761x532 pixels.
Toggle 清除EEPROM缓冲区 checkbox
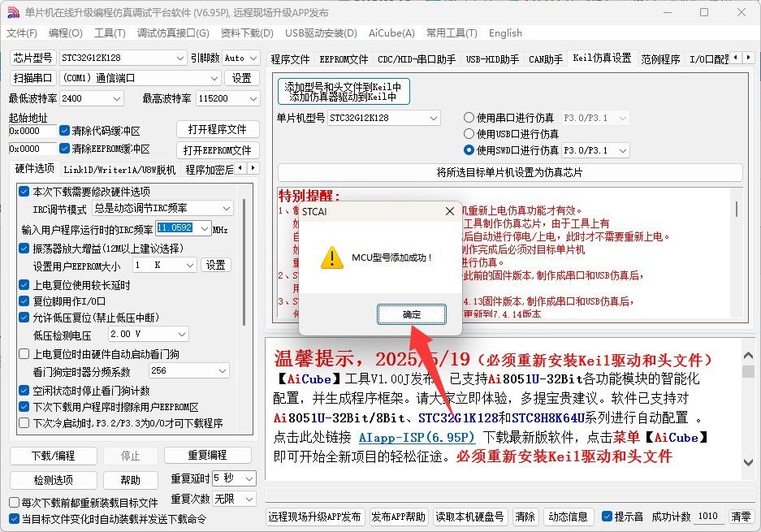coord(64,148)
